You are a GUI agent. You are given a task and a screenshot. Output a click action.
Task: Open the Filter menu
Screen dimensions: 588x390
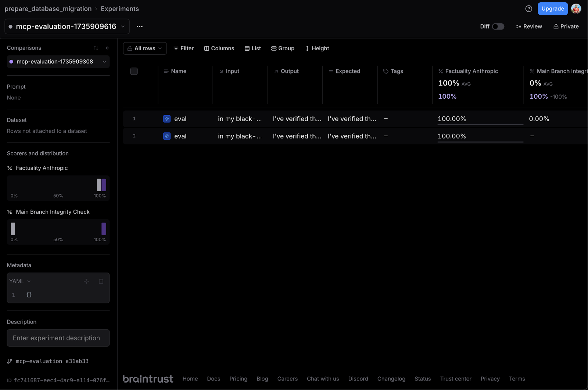[183, 48]
